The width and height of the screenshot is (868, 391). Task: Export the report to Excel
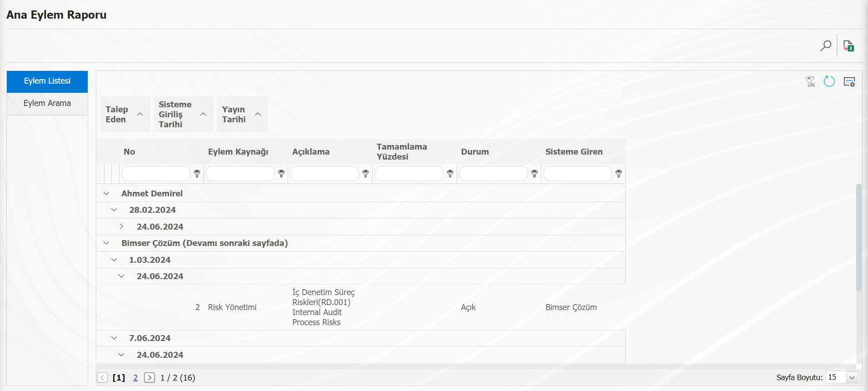pos(848,45)
